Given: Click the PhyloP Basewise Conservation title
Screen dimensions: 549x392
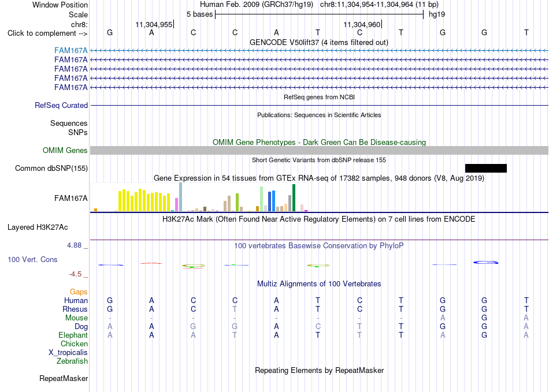Looking at the screenshot, I should pyautogui.click(x=319, y=246).
